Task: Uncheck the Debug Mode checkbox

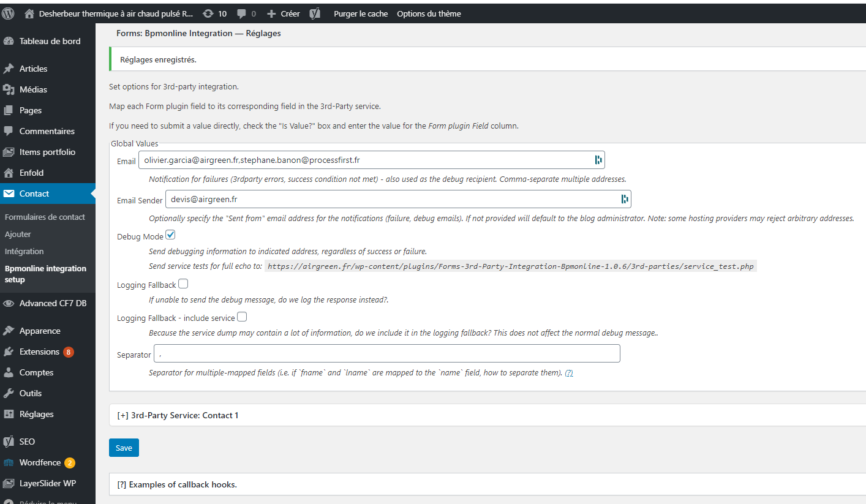Action: coord(170,235)
